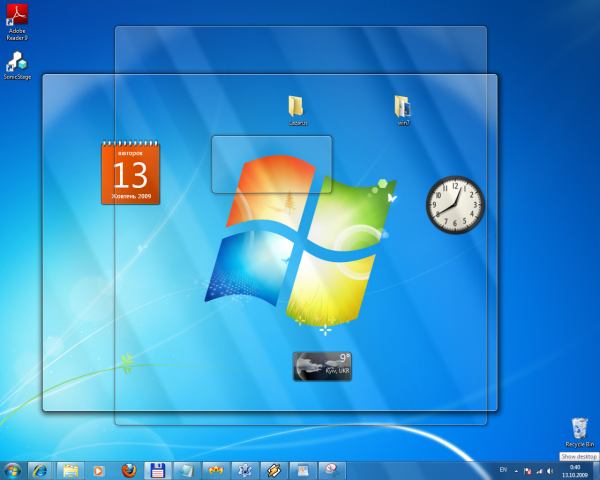
Task: Open Action Center flag icon in tray
Action: (528, 471)
